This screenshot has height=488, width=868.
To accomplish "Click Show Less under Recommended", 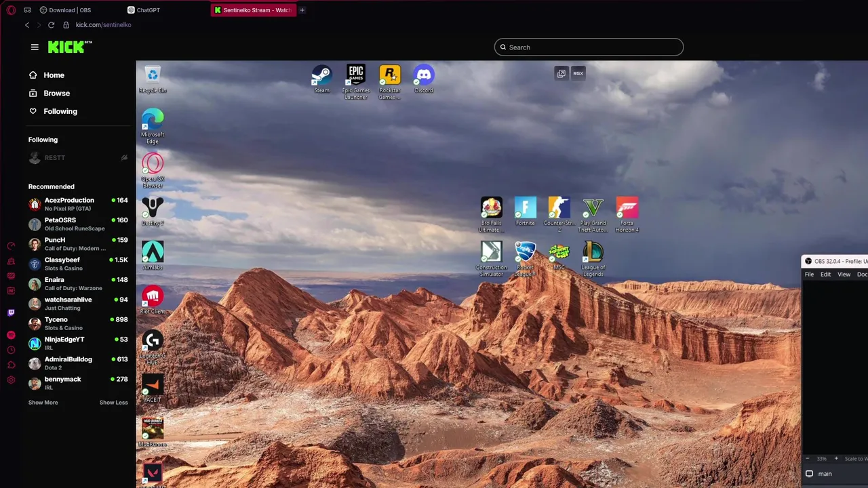I will point(113,403).
